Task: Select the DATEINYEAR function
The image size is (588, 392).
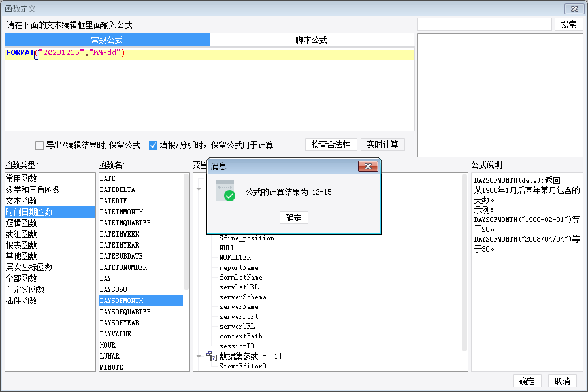Action: [x=141, y=246]
